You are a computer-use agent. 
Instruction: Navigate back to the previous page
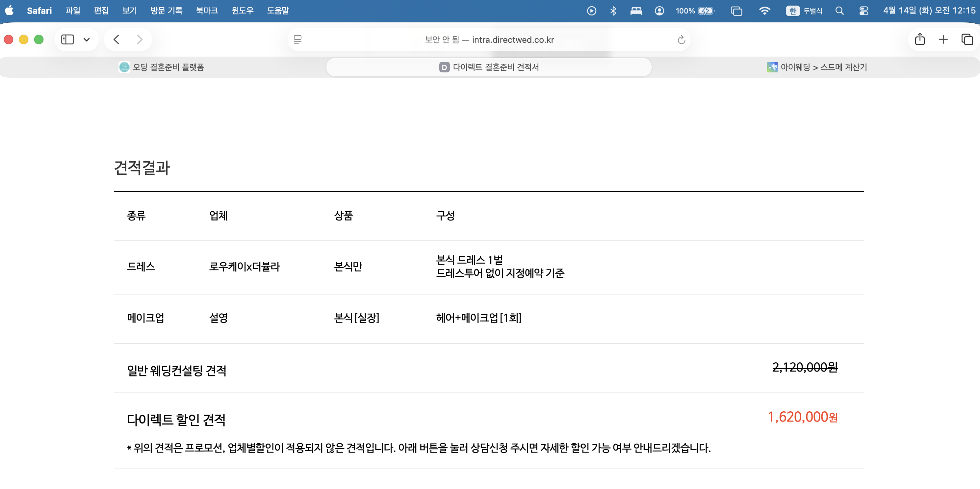pyautogui.click(x=116, y=39)
